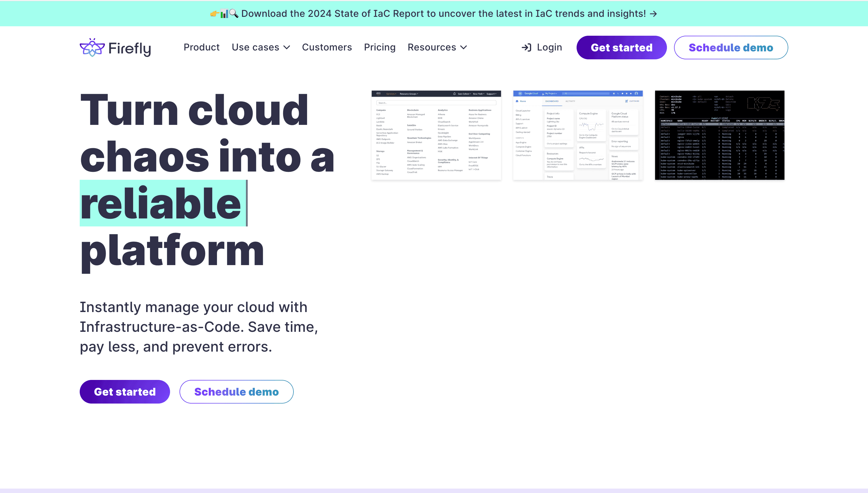
Task: Click the banner's right arrow icon
Action: click(653, 14)
